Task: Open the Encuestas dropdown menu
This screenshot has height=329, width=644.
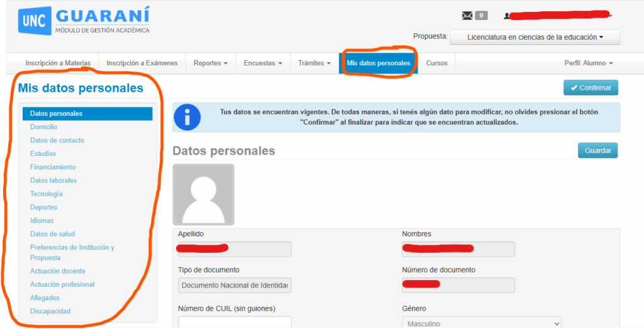Action: click(x=263, y=63)
